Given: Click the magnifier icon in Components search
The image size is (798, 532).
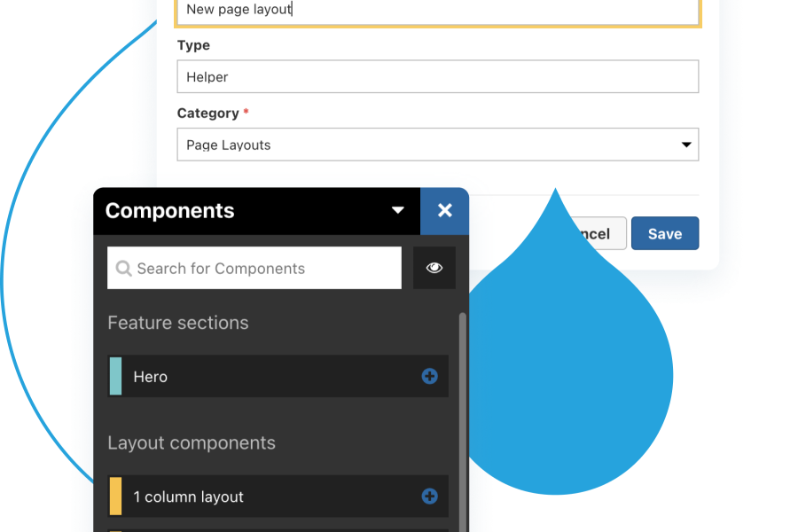Looking at the screenshot, I should 124,269.
